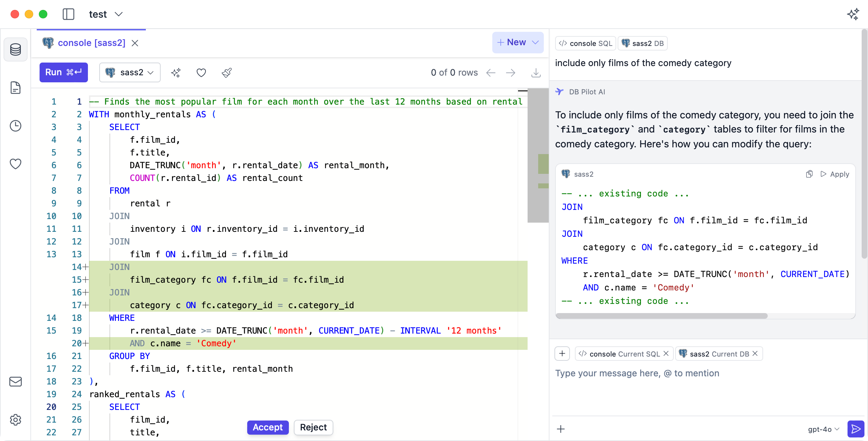
Task: Click the plus icon at chat bottom
Action: coord(561,429)
